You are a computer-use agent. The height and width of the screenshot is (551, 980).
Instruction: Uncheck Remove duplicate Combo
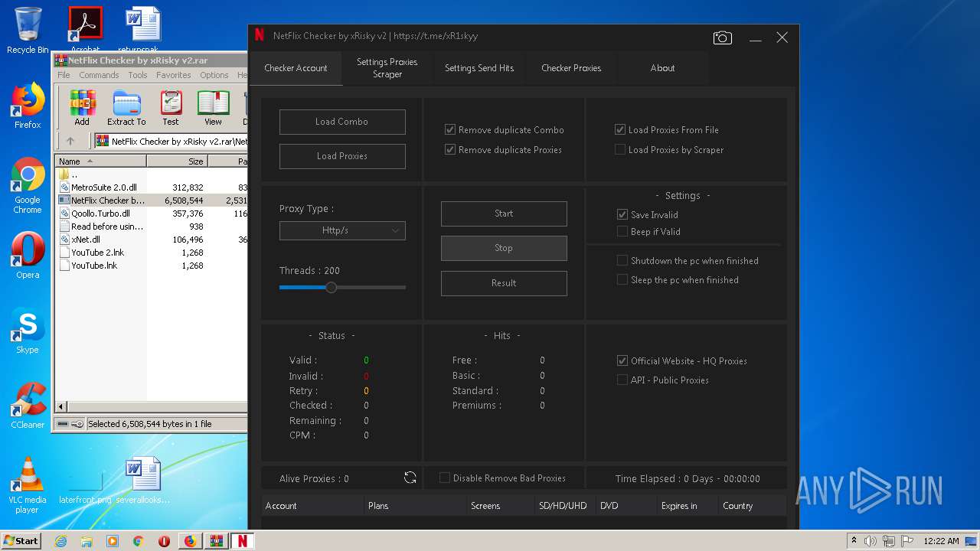pyautogui.click(x=450, y=129)
